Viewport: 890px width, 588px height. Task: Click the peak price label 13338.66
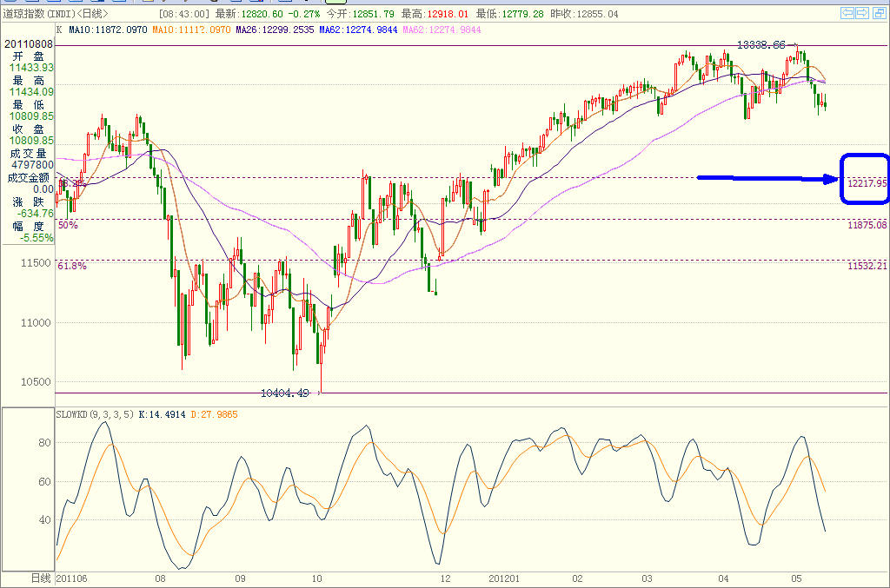pyautogui.click(x=761, y=45)
